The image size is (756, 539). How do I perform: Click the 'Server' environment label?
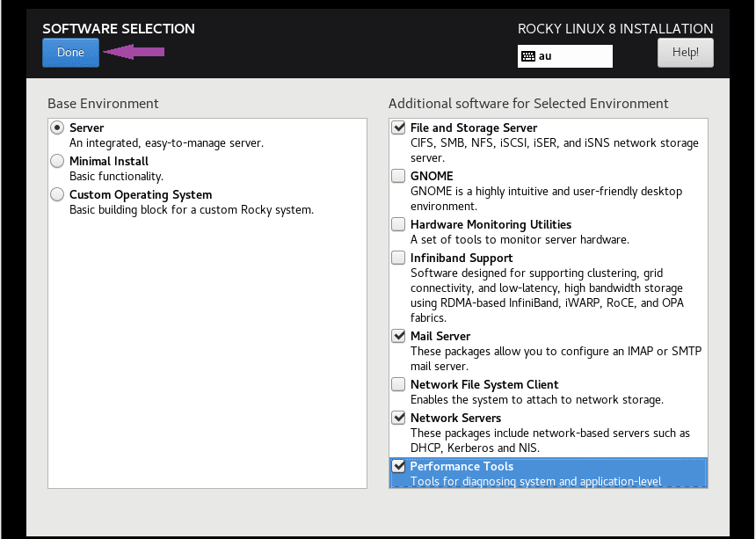(87, 127)
